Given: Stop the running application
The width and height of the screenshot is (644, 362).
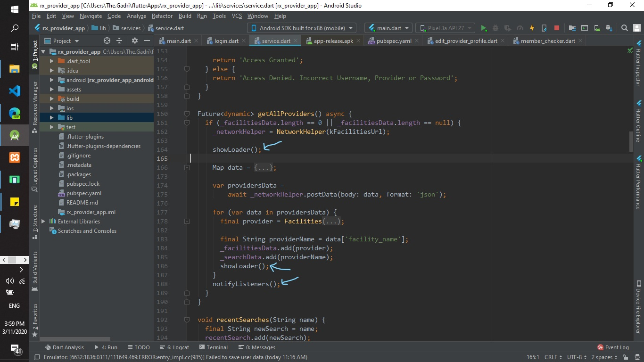Looking at the screenshot, I should [557, 28].
